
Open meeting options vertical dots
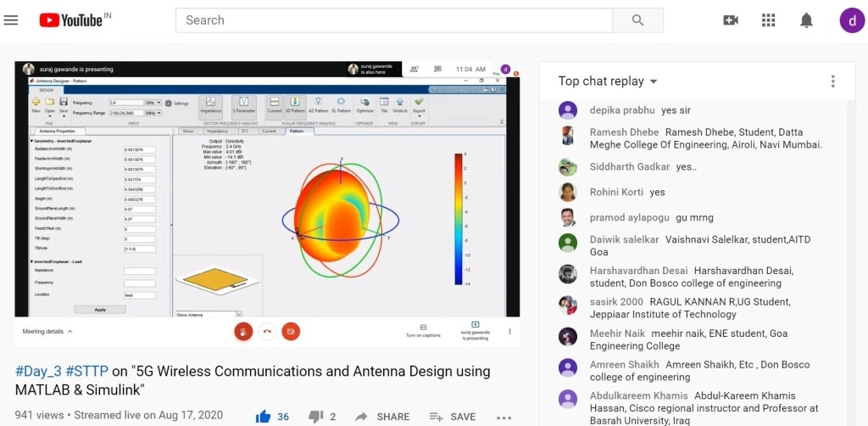509,331
